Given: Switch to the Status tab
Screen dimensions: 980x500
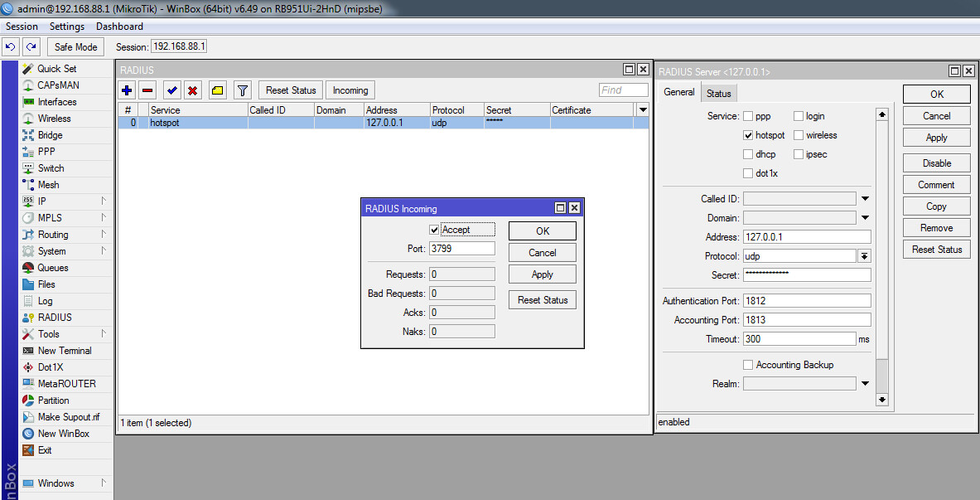Looking at the screenshot, I should (x=719, y=93).
